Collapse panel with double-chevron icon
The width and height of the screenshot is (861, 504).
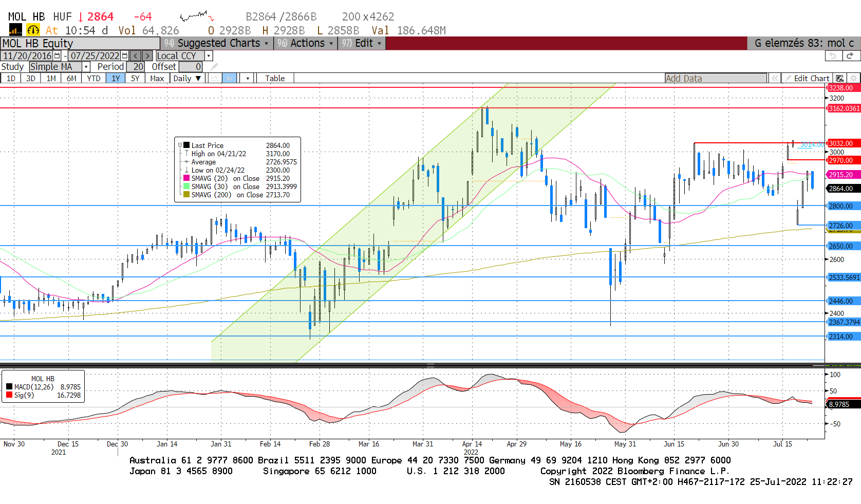[774, 78]
